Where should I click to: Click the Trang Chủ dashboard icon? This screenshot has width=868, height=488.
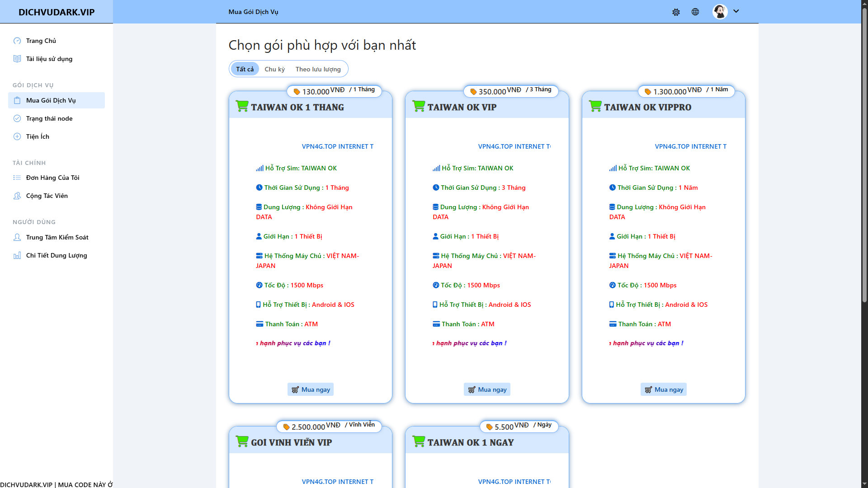pos(17,41)
